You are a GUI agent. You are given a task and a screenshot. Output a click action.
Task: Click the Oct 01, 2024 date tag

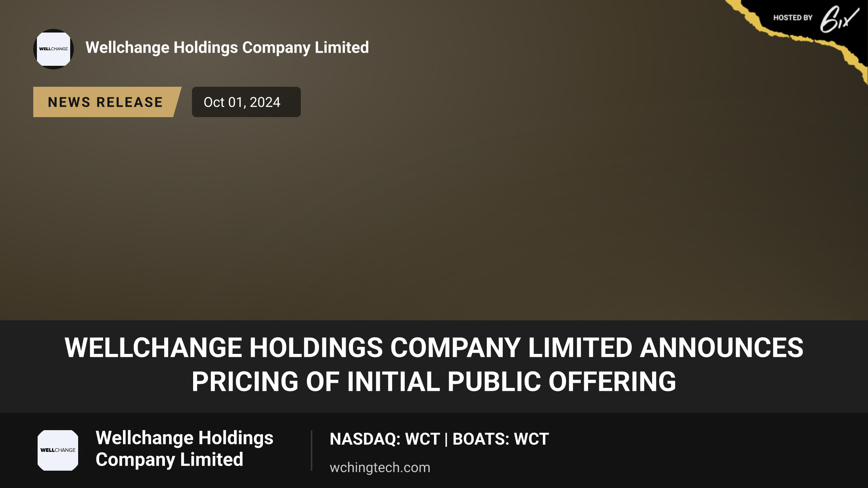246,102
